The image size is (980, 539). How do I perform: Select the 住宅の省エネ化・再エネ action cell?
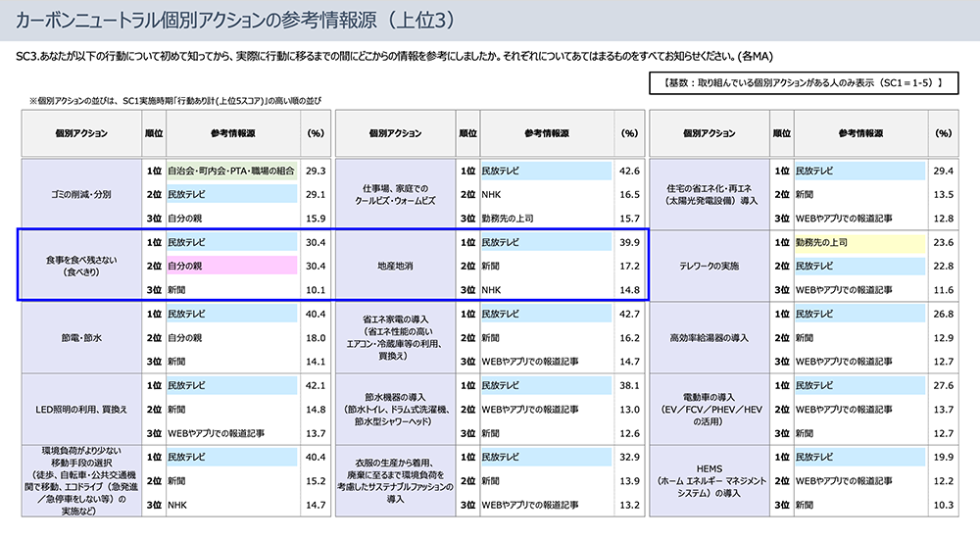pos(709,194)
